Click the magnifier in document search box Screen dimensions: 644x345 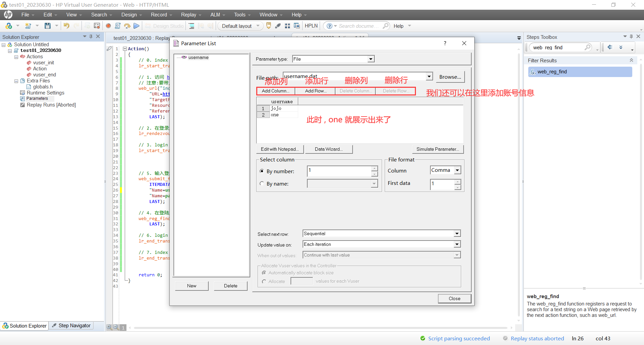coord(386,26)
